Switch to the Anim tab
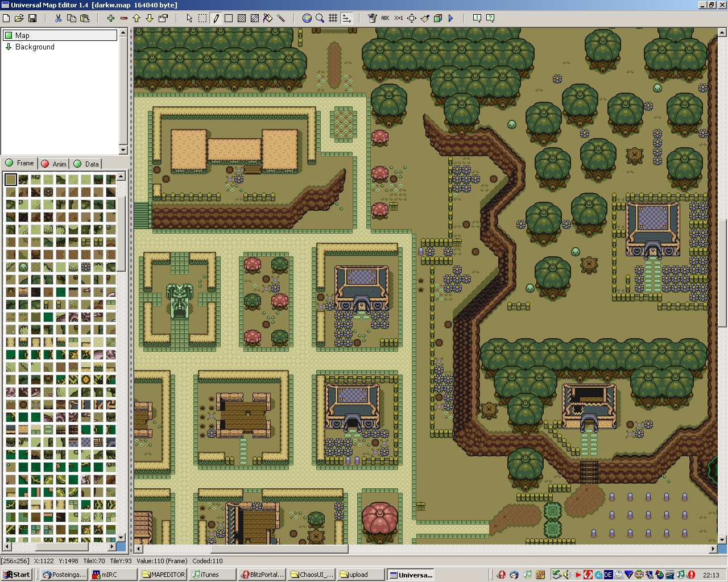728x582 pixels. (54, 164)
